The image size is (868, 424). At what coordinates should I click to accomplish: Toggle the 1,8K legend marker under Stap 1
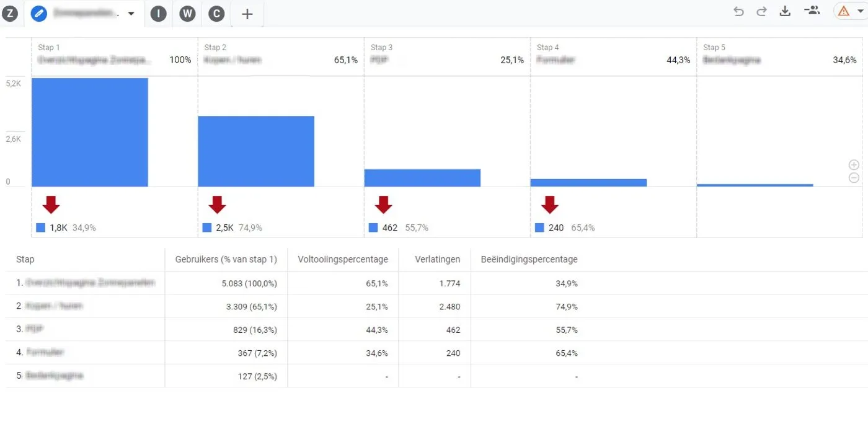coord(41,227)
